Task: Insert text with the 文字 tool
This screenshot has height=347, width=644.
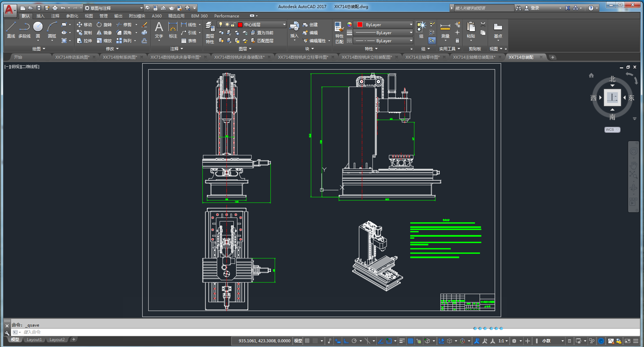Action: [x=159, y=30]
